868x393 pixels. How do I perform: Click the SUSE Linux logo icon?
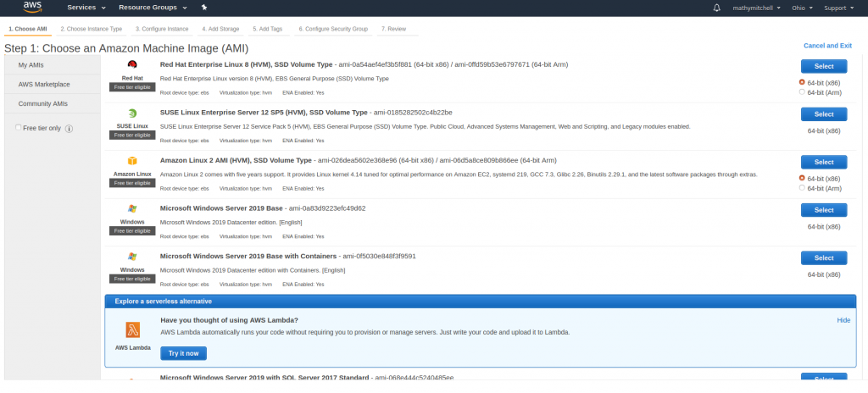(x=132, y=113)
